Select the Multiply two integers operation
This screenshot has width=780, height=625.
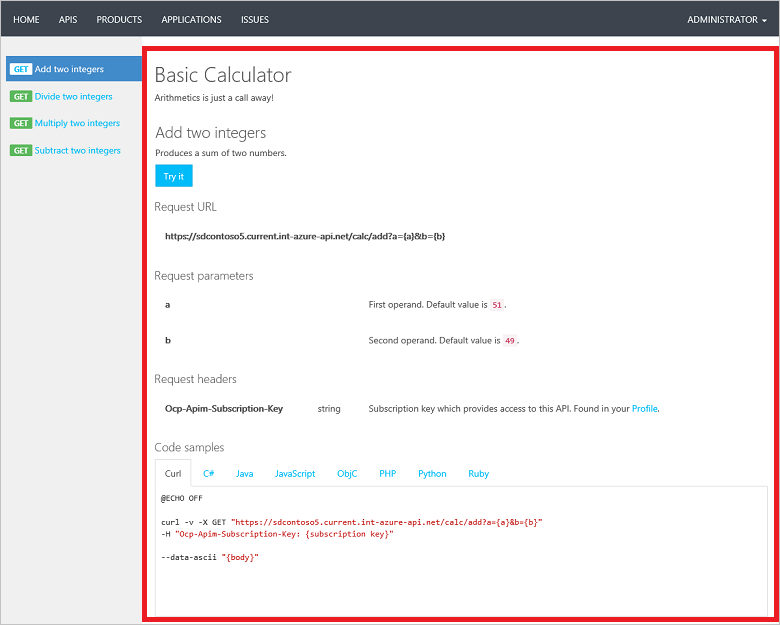[77, 123]
